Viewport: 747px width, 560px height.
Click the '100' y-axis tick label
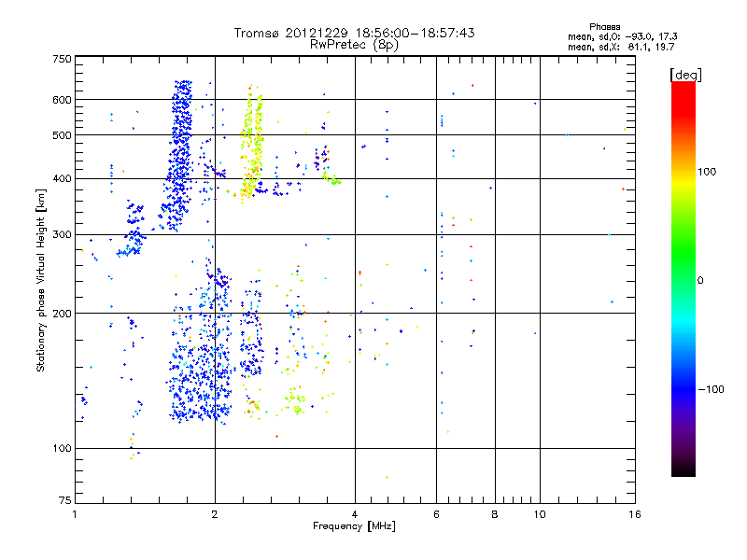coord(62,448)
